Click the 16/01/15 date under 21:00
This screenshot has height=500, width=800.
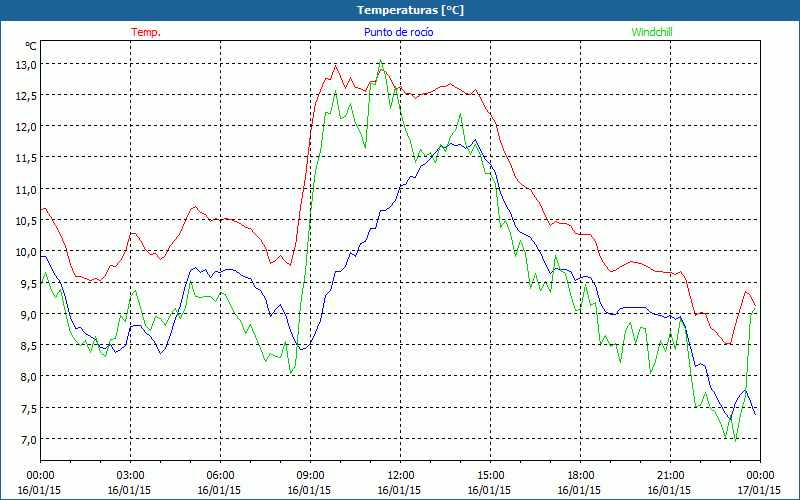(670, 490)
